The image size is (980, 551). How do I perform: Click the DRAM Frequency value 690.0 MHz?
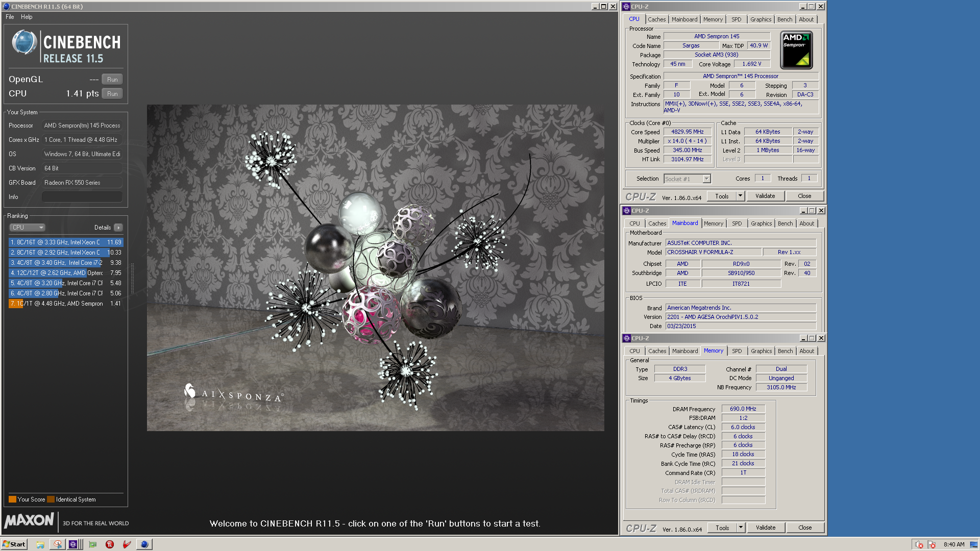[x=743, y=409]
